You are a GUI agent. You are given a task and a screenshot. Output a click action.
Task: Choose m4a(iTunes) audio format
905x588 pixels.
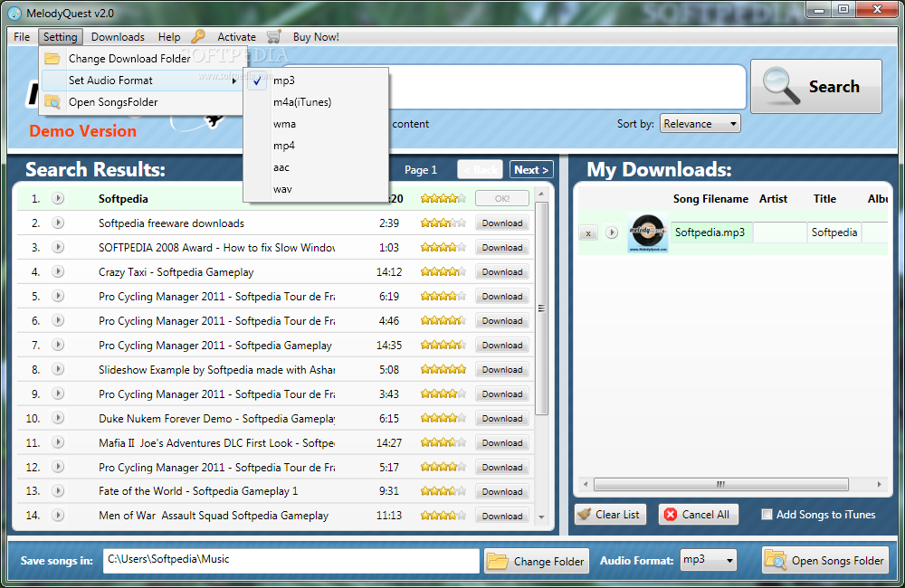pyautogui.click(x=316, y=102)
